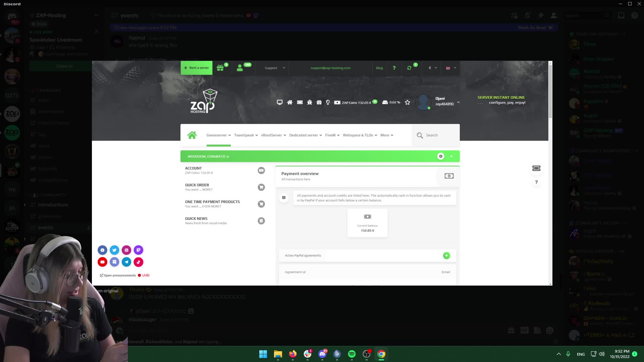Open Spotify from taskbar
The width and height of the screenshot is (644, 362).
[x=352, y=354]
